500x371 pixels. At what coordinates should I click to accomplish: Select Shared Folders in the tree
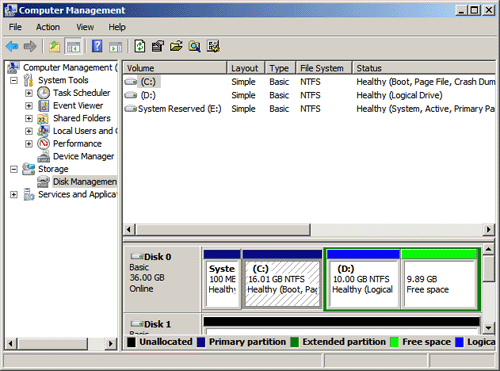coord(82,118)
